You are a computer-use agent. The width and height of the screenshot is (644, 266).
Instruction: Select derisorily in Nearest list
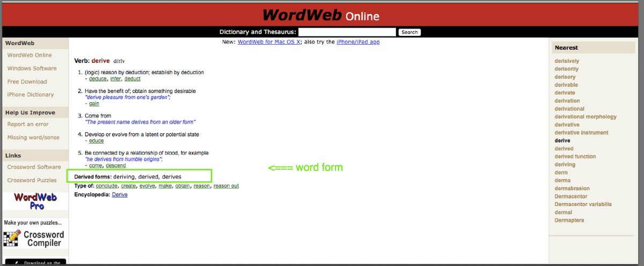coord(567,69)
